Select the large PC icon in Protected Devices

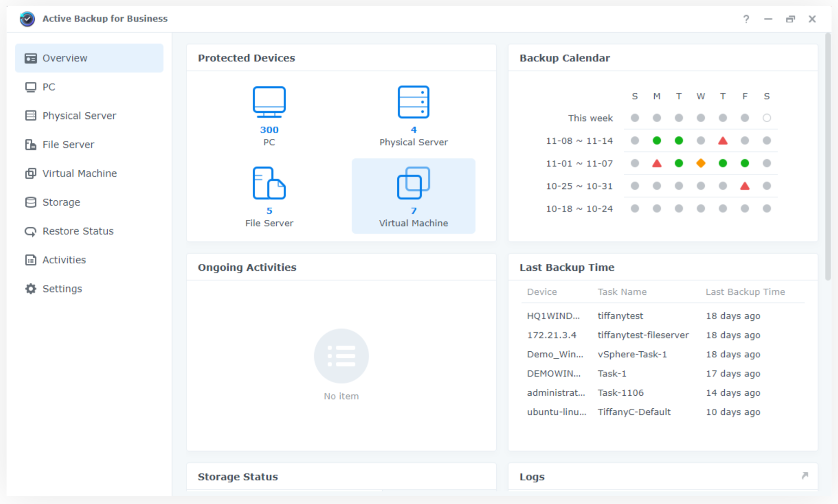click(x=269, y=102)
